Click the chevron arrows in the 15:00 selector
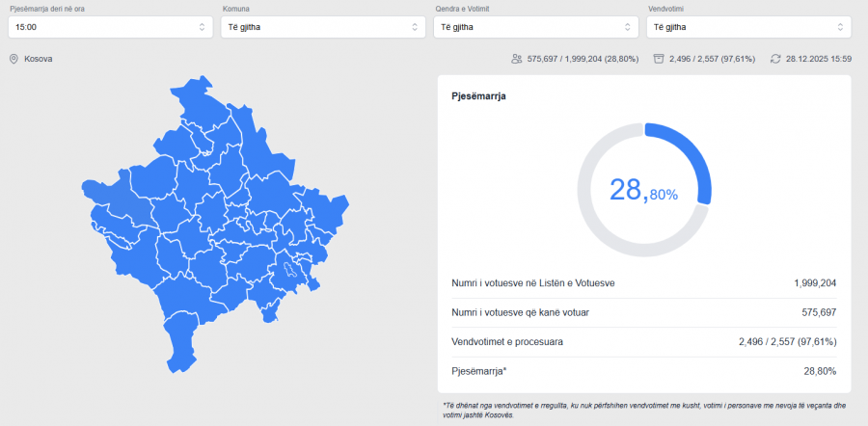868x426 pixels. click(x=203, y=27)
